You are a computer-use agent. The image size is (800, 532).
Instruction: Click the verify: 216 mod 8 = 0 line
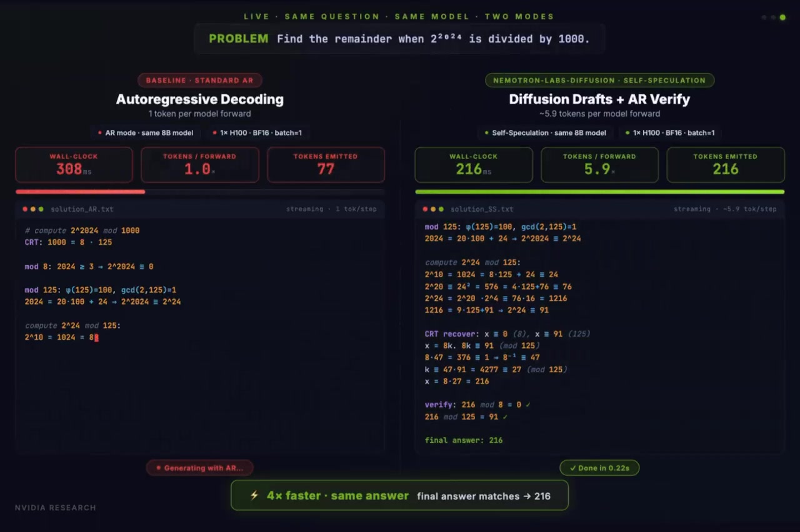477,405
